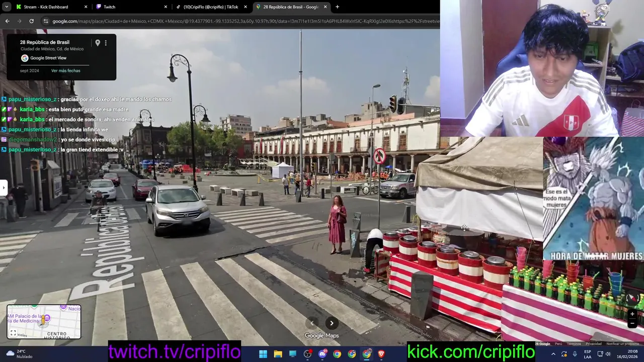Click the location pin icon in Street View card
Screen dimensions: 644x362
[x=98, y=43]
